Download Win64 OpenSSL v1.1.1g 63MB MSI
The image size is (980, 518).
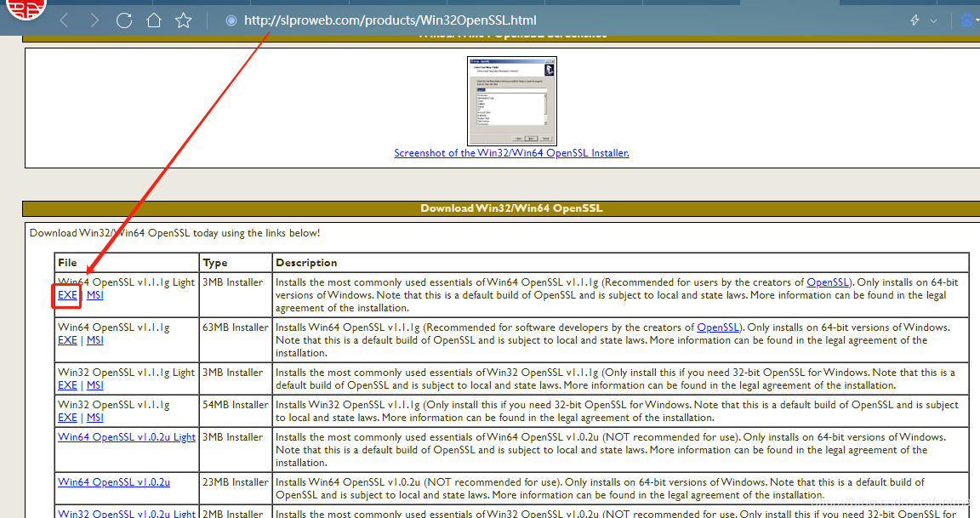tap(95, 340)
